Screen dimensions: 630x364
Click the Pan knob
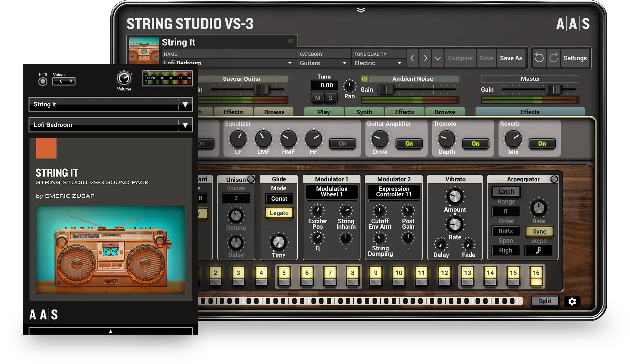[349, 86]
